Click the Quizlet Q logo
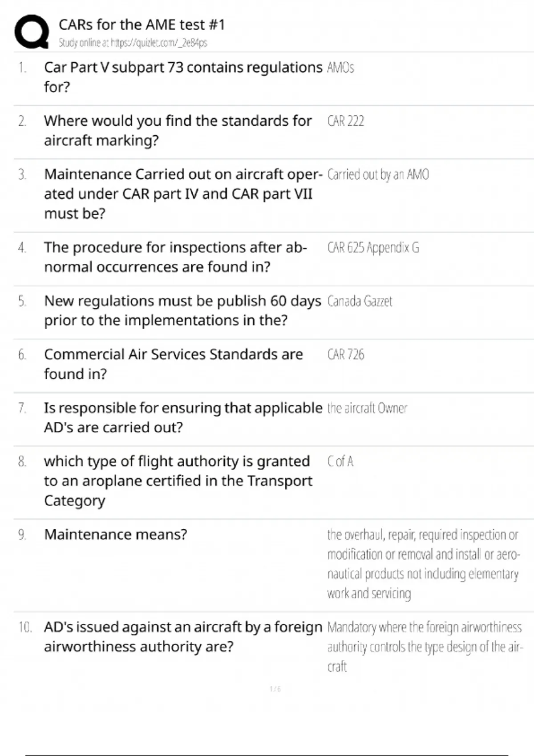 (32, 32)
